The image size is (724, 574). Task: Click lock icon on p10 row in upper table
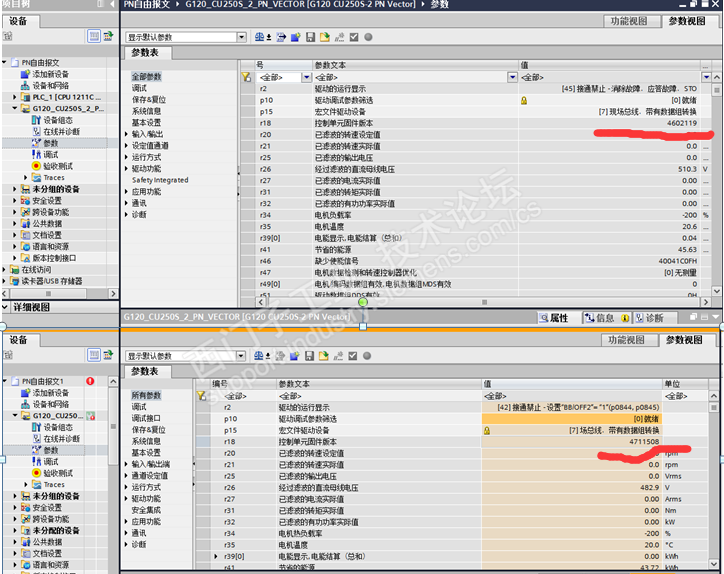point(524,100)
